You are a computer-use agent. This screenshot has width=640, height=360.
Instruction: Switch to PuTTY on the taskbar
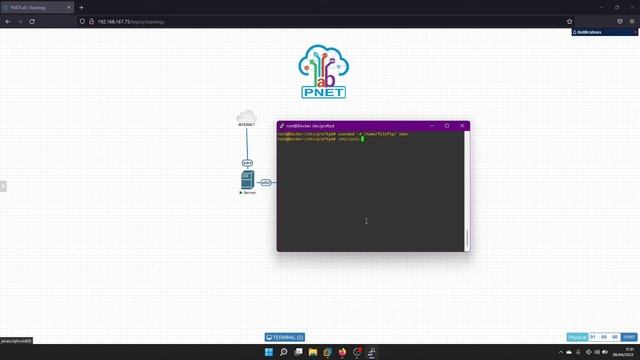tap(372, 352)
